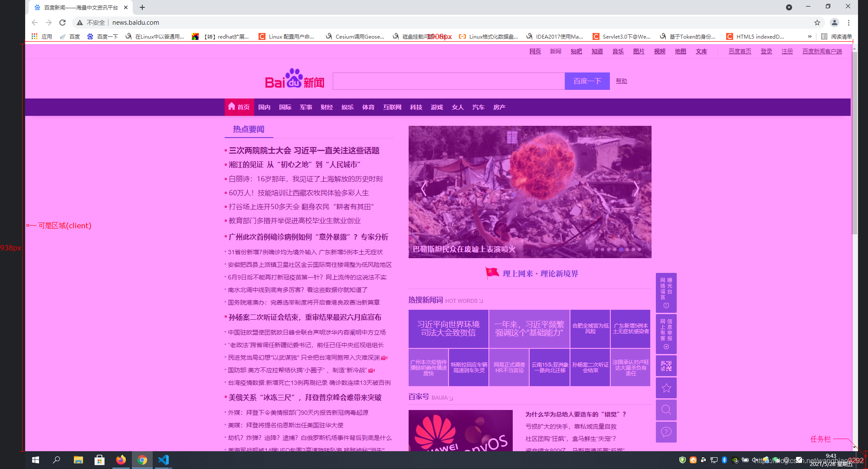
Task: Click the 登录 login link
Action: click(766, 51)
